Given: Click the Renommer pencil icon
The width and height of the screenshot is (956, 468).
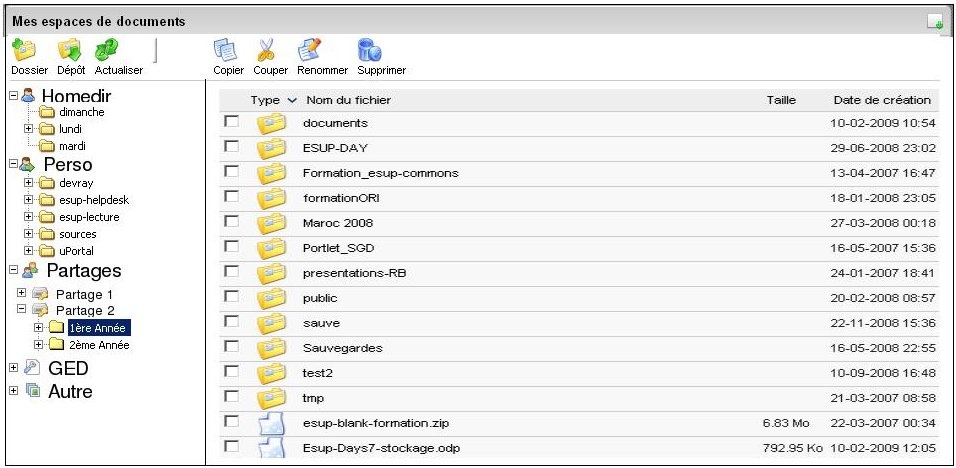Looking at the screenshot, I should click(x=310, y=51).
